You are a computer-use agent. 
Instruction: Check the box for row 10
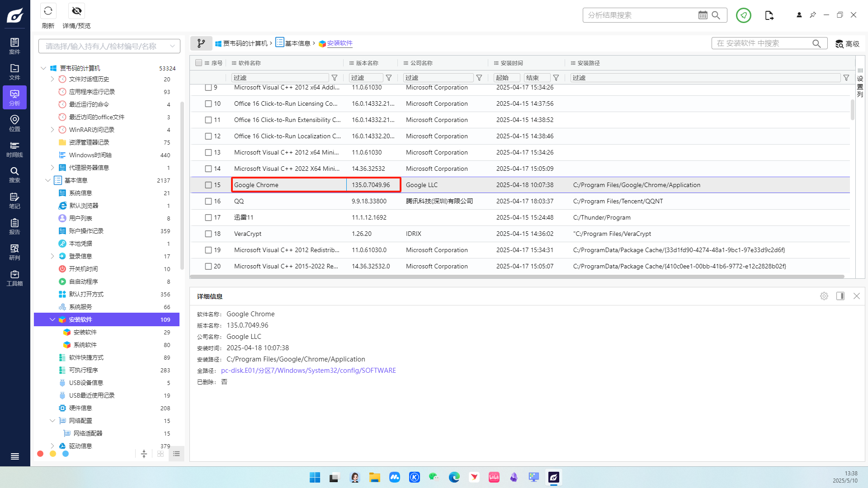(x=208, y=104)
